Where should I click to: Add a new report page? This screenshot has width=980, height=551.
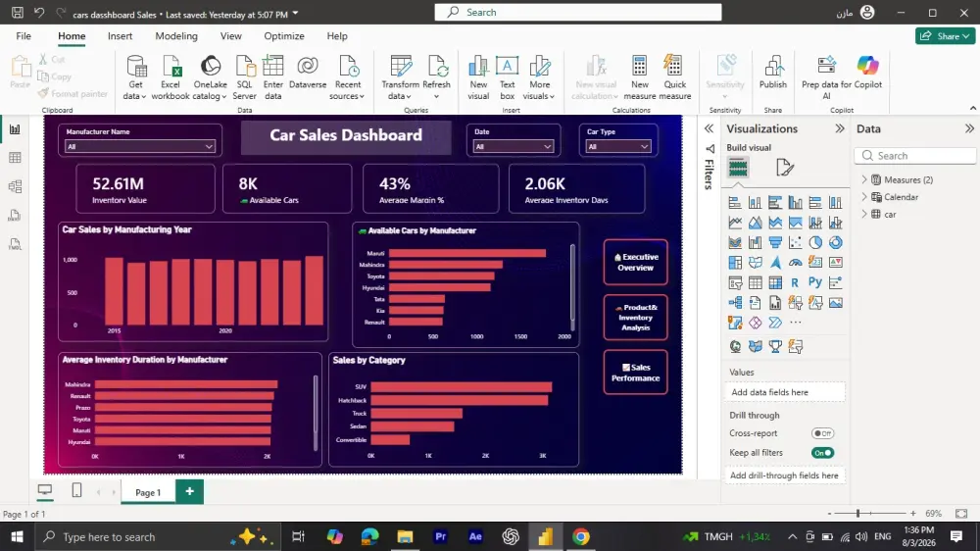click(x=189, y=492)
